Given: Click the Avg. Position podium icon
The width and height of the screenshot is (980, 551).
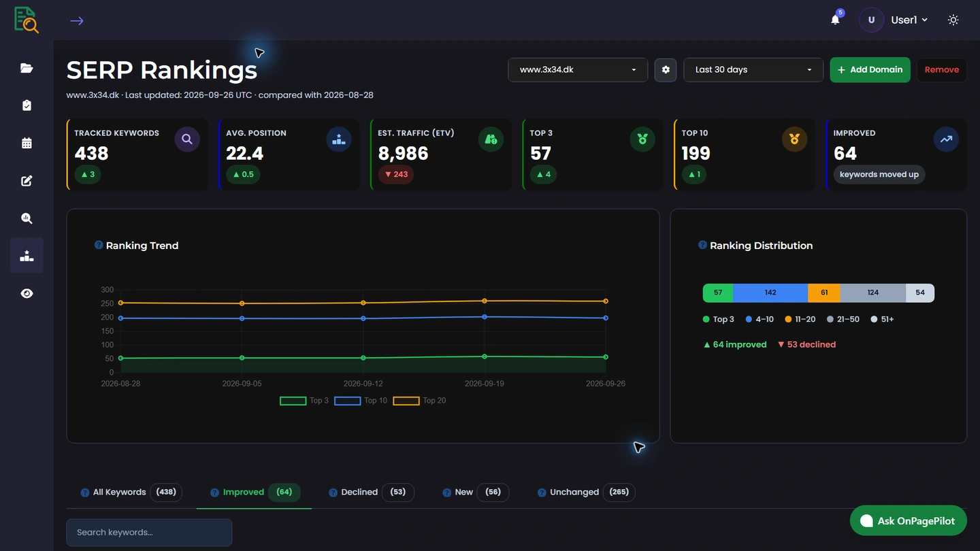Looking at the screenshot, I should click(x=339, y=139).
